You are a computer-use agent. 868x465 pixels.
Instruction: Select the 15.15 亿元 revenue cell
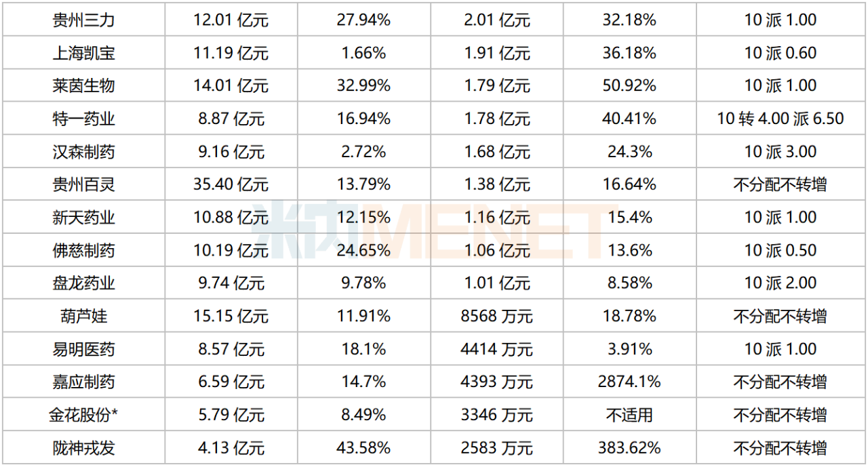231,317
